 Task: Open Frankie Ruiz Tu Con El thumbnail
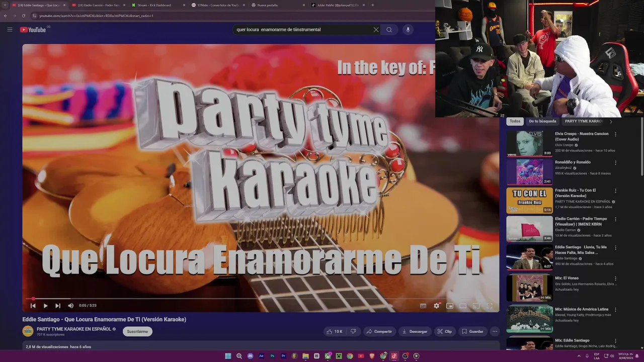pyautogui.click(x=529, y=200)
